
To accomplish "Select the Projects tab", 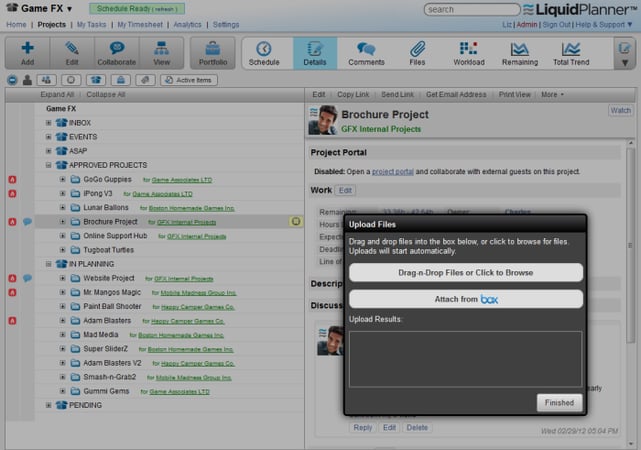I will [x=52, y=25].
